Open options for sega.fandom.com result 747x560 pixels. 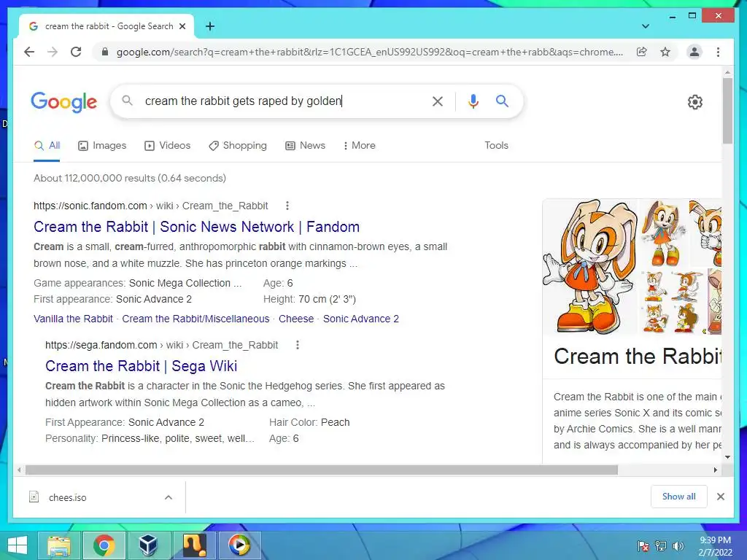click(x=298, y=345)
